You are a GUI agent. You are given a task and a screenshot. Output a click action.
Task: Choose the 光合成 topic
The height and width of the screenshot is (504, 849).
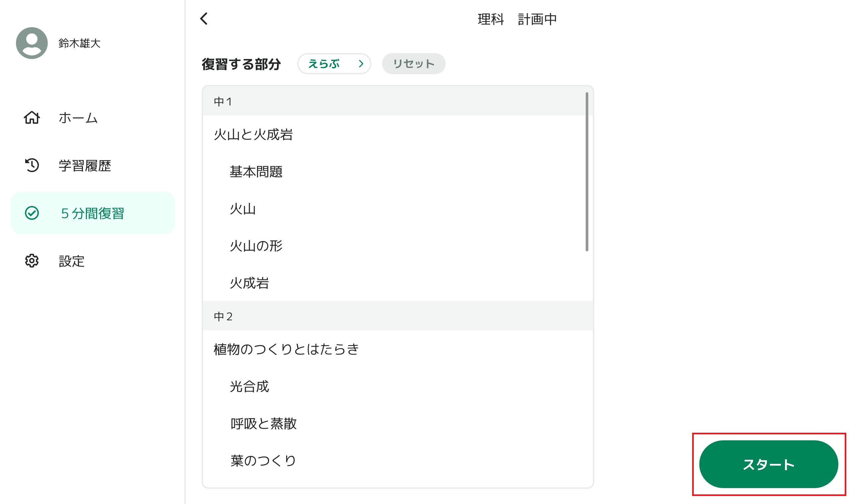point(249,387)
